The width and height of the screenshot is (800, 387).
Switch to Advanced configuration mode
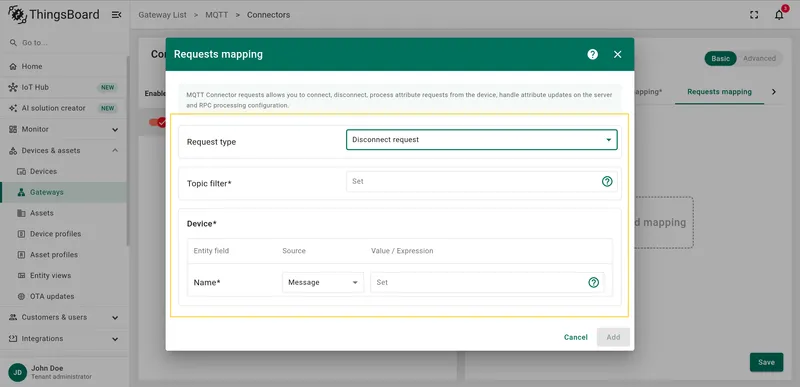(759, 58)
